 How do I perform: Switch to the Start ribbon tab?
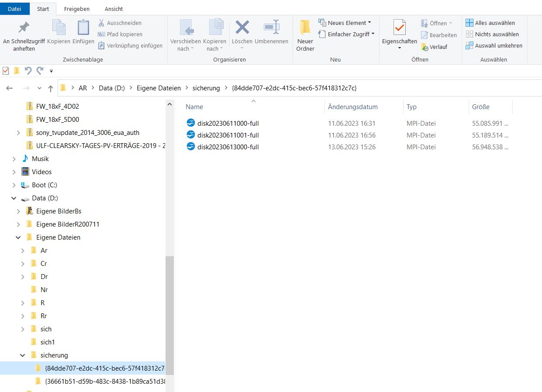[43, 9]
